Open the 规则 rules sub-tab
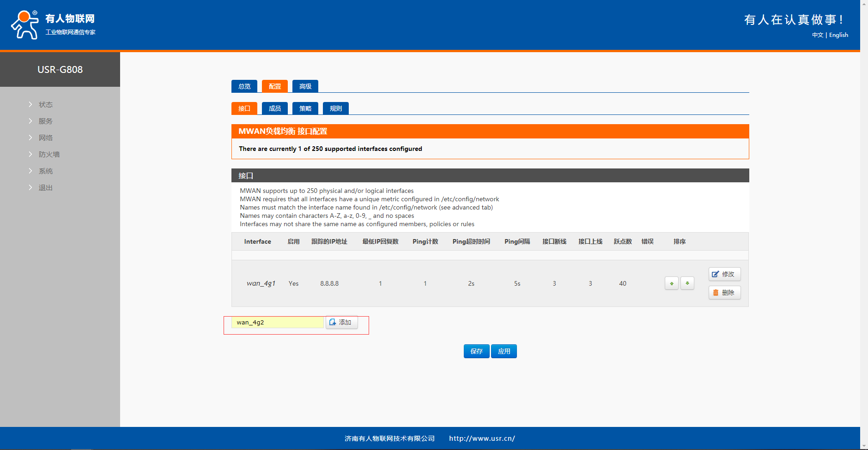868x450 pixels. click(x=335, y=108)
